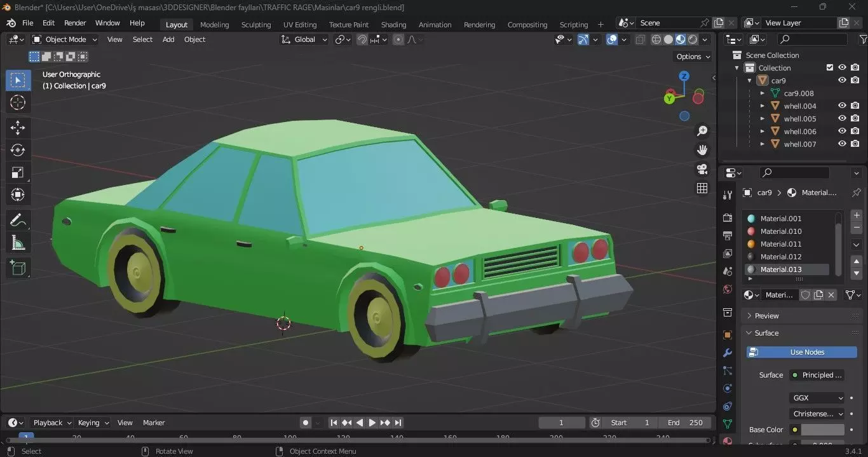Select the Select Box tool
The width and height of the screenshot is (868, 457).
18,80
